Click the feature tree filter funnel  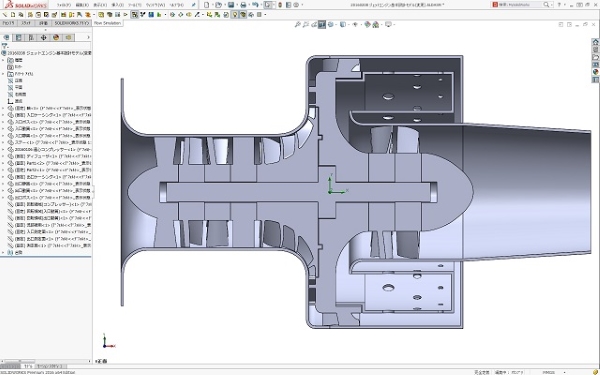tap(4, 46)
